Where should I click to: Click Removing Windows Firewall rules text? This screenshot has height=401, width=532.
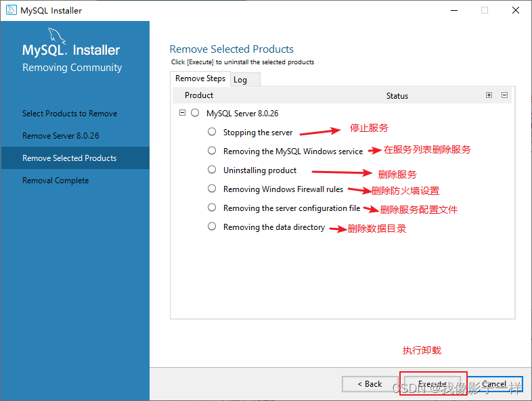tap(284, 189)
